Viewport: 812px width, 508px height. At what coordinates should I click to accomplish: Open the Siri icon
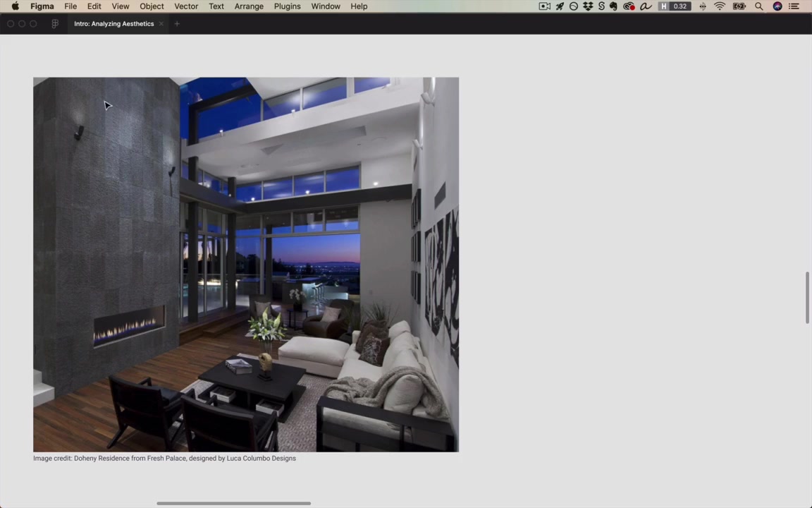pos(777,6)
